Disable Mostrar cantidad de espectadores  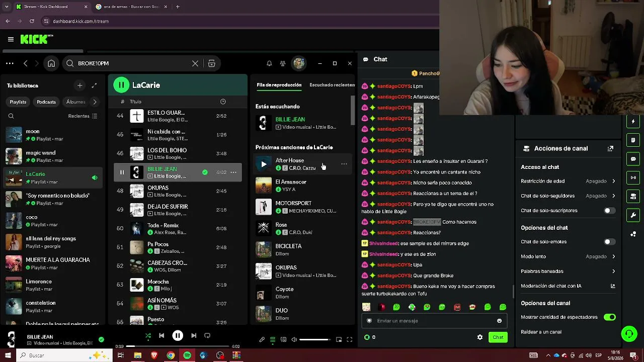[x=609, y=317]
